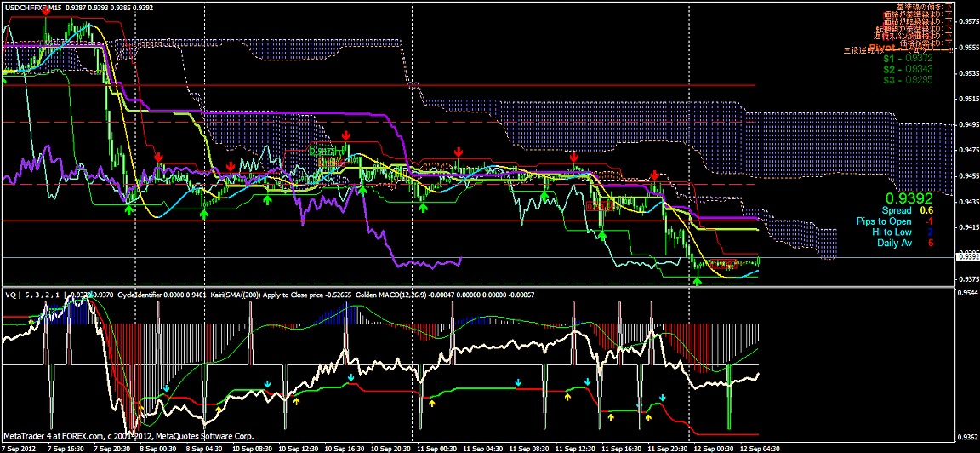Click the MetaTrader 4 at FOREX.com copyright text
980x453 pixels.
[128, 436]
